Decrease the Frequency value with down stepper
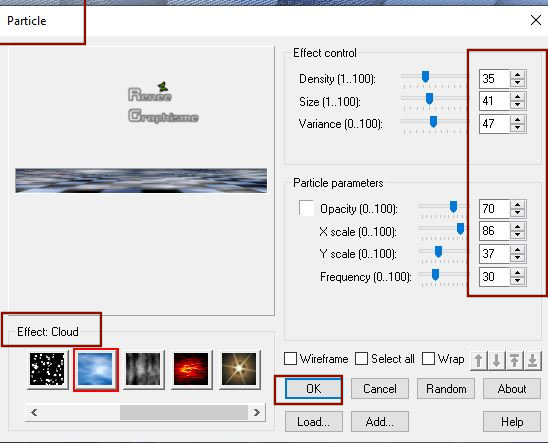 click(x=517, y=281)
